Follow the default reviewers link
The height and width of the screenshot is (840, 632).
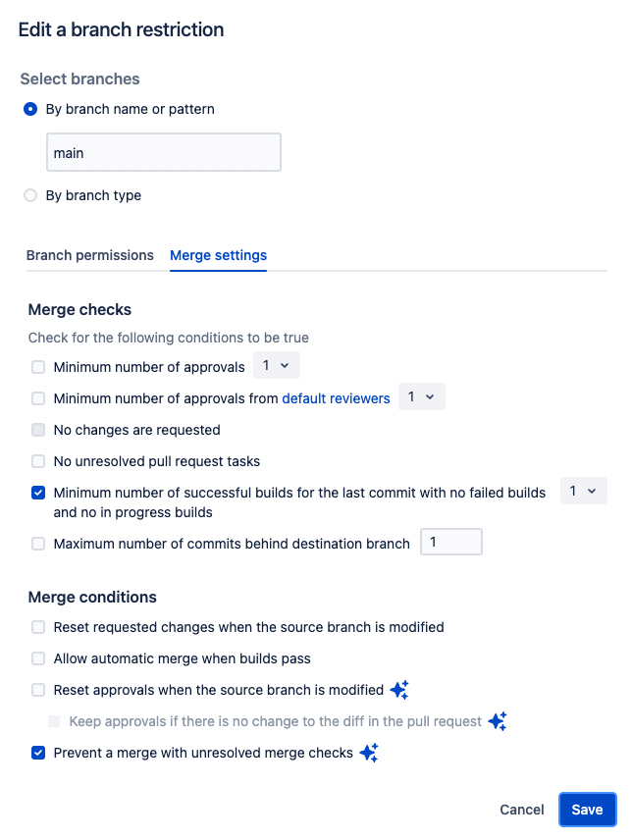click(336, 398)
